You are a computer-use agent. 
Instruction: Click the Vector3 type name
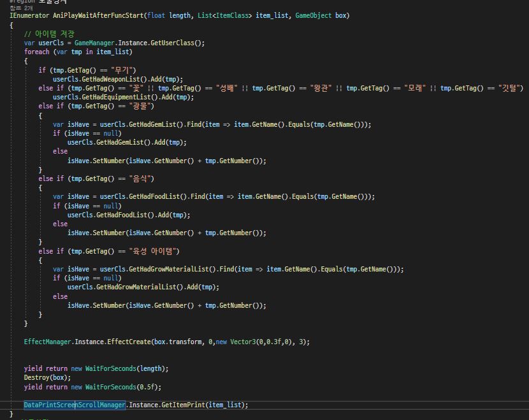tap(243, 342)
